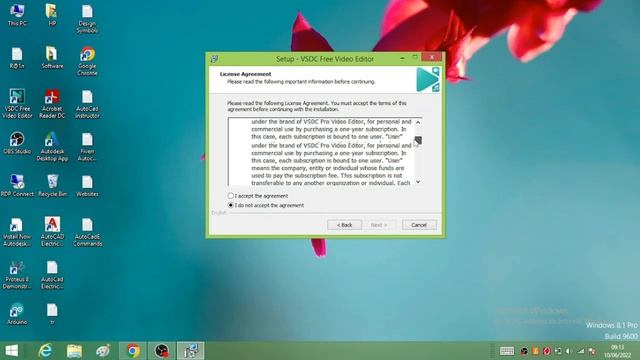This screenshot has height=360, width=640.
Task: Select Design Symbols file on desktop
Action: [x=87, y=19]
